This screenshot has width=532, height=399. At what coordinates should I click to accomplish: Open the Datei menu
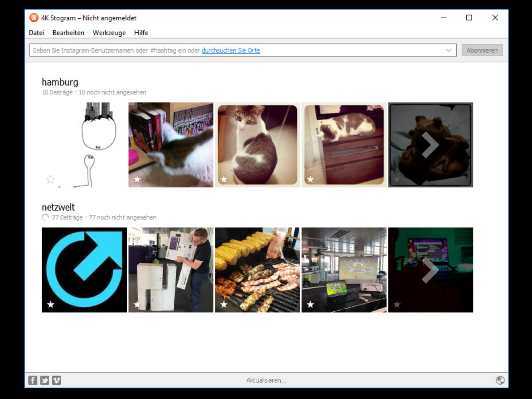pos(36,32)
